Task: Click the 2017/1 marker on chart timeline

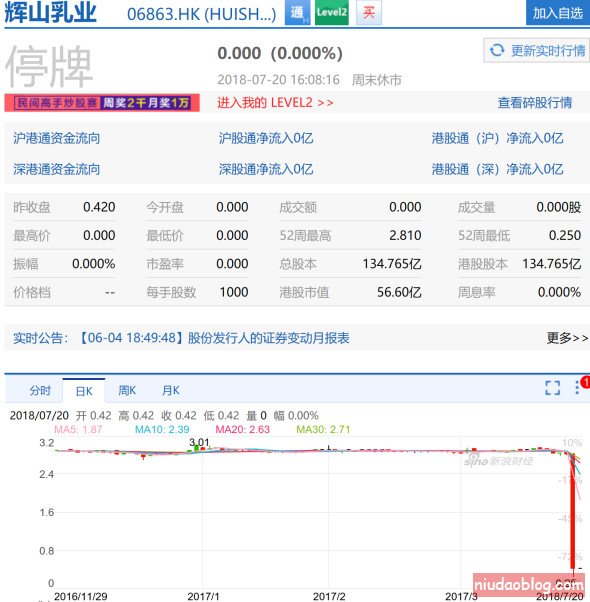Action: pyautogui.click(x=203, y=596)
